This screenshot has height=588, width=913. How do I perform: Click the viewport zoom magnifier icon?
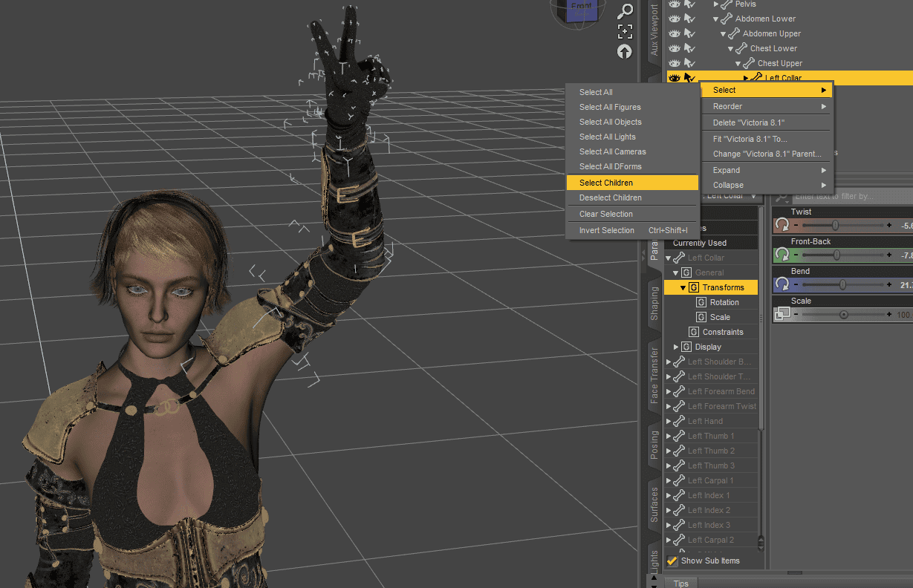(x=626, y=11)
